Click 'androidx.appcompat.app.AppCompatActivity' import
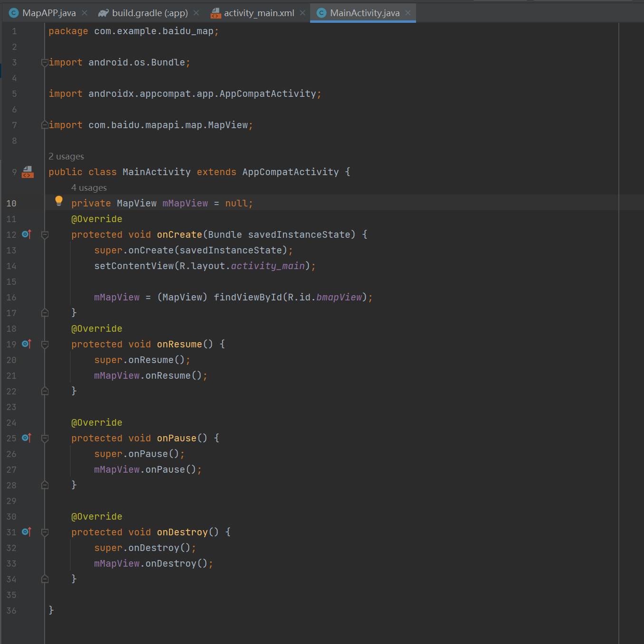 pos(202,93)
